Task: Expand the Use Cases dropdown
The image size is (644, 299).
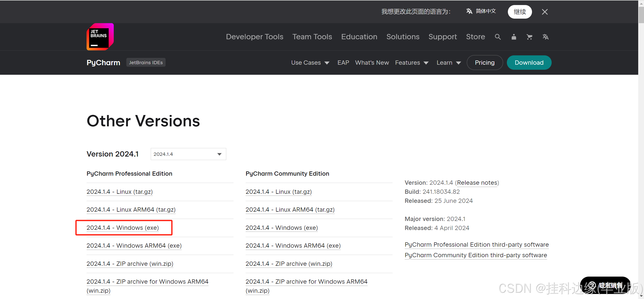Action: [x=310, y=63]
